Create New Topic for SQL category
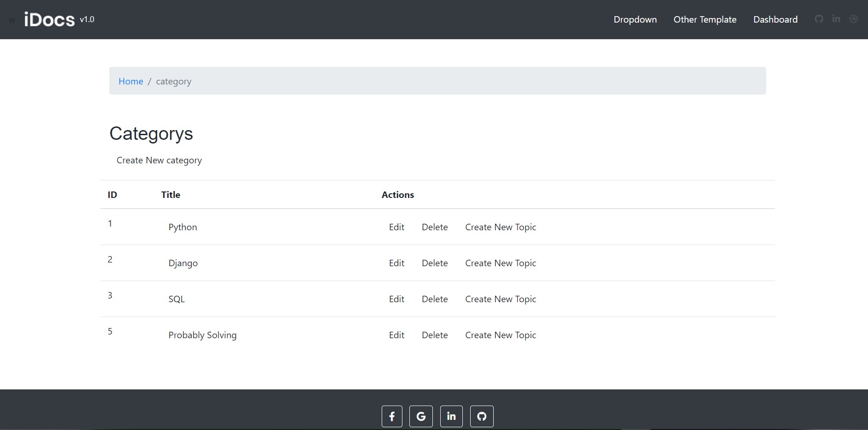Viewport: 868px width, 430px height. (501, 299)
